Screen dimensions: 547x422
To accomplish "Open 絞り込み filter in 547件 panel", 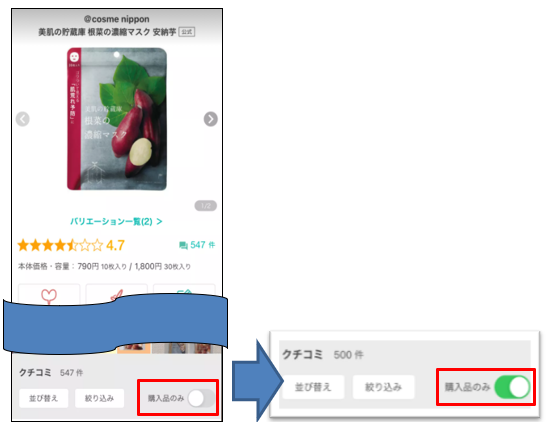I will (99, 398).
